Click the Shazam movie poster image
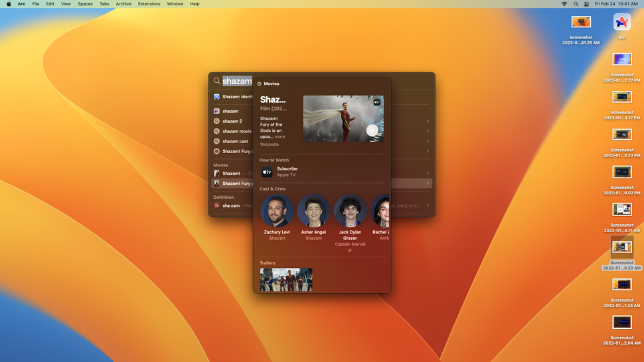Viewport: 644px width, 362px height. pos(343,119)
